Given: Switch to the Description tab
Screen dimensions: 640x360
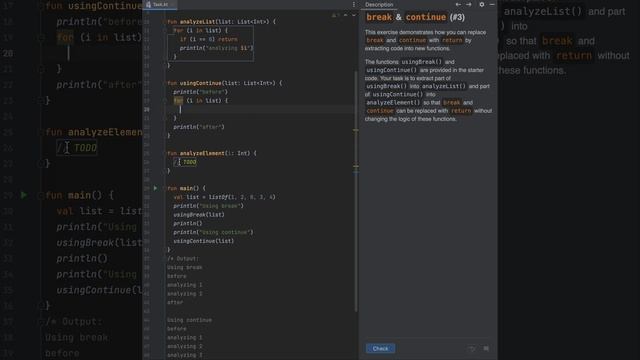Looking at the screenshot, I should coord(379,4).
